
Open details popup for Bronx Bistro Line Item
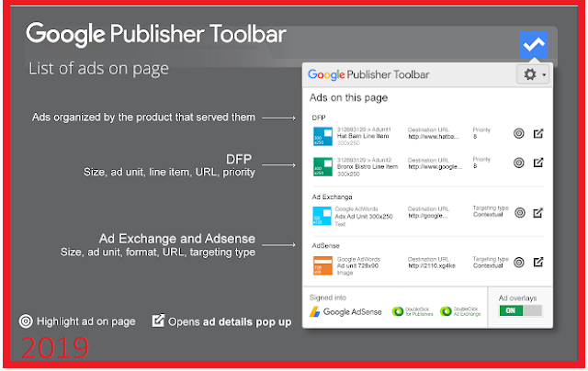point(538,163)
